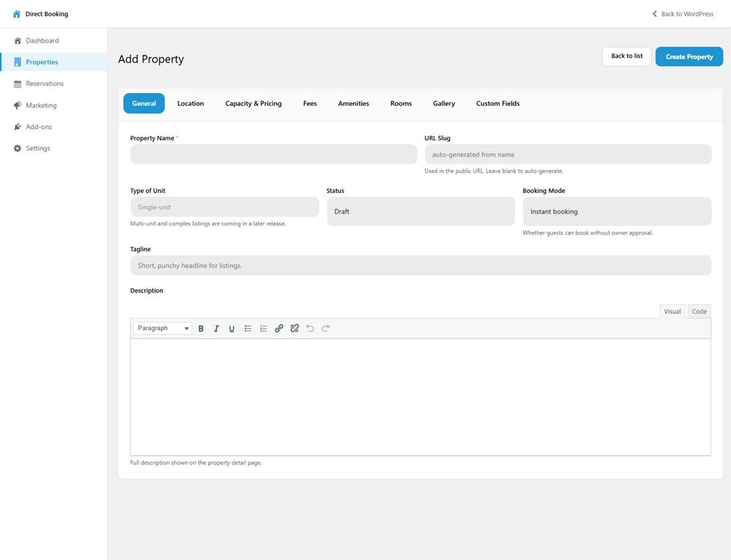Screen dimensions: 731x560
Task: Open the Paragraph format dropdown
Action: point(162,328)
